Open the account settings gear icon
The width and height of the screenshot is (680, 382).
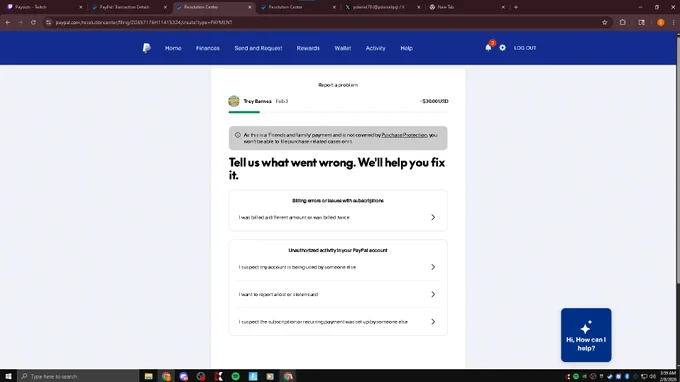pos(502,48)
